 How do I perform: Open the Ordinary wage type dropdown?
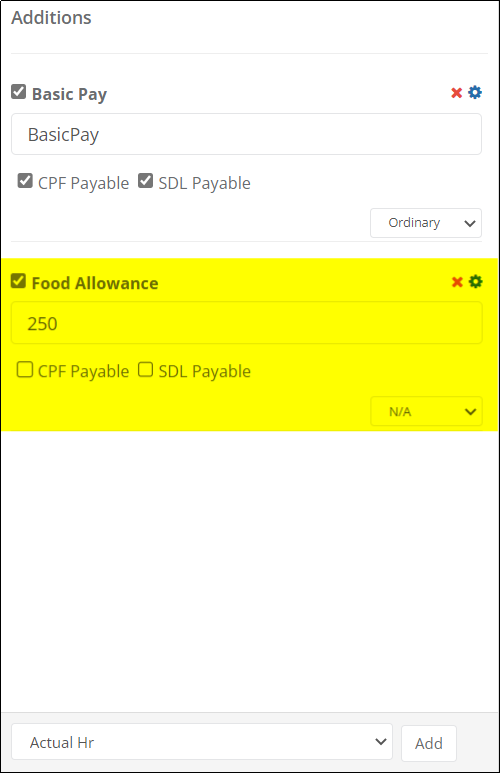[426, 223]
